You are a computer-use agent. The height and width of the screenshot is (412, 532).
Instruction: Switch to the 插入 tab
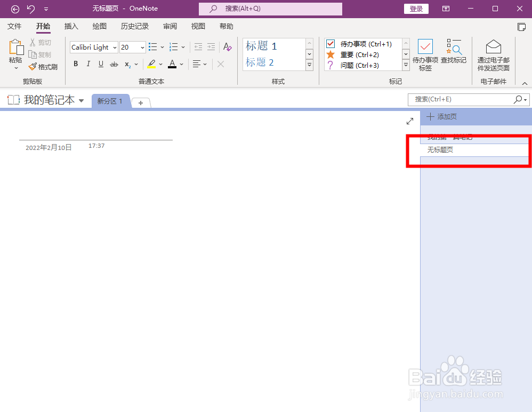click(x=71, y=26)
